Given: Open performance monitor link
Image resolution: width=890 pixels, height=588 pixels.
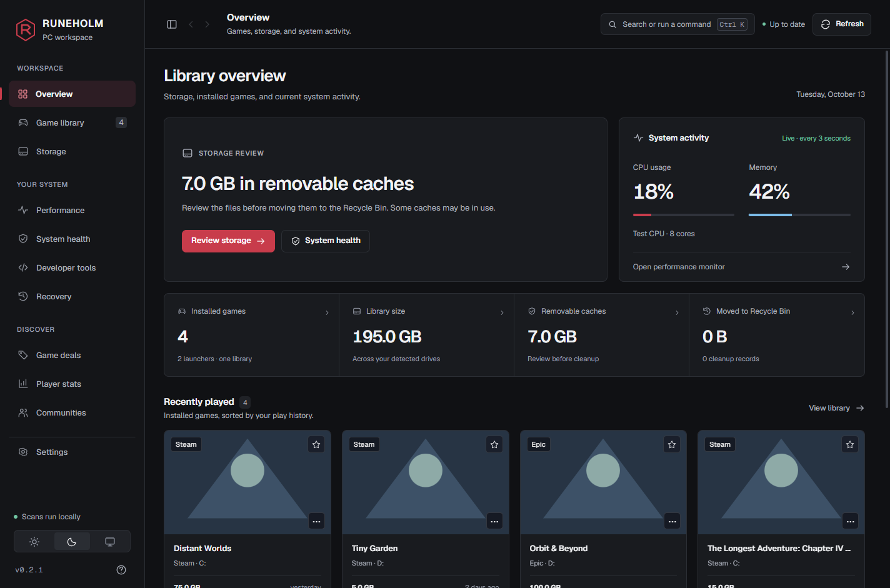Looking at the screenshot, I should coord(741,267).
